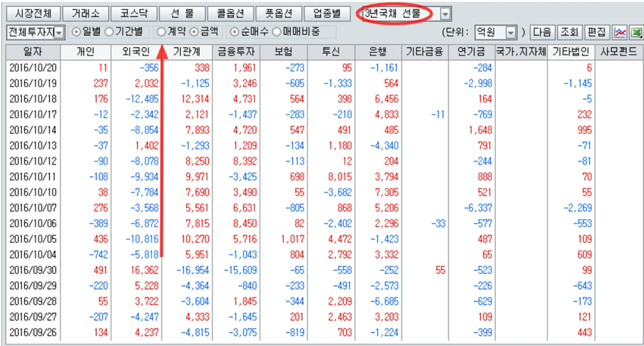The image size is (644, 346).
Task: Select the 2016/10/20 date row
Action: point(33,68)
